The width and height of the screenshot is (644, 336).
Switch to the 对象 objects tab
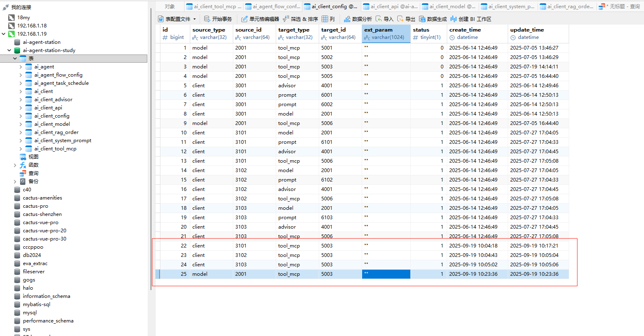point(170,7)
